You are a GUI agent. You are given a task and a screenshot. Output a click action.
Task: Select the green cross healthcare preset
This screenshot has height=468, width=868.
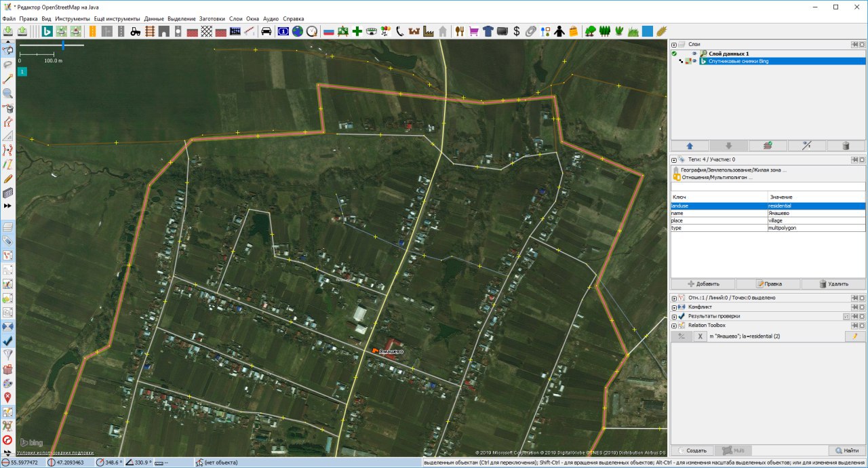357,31
